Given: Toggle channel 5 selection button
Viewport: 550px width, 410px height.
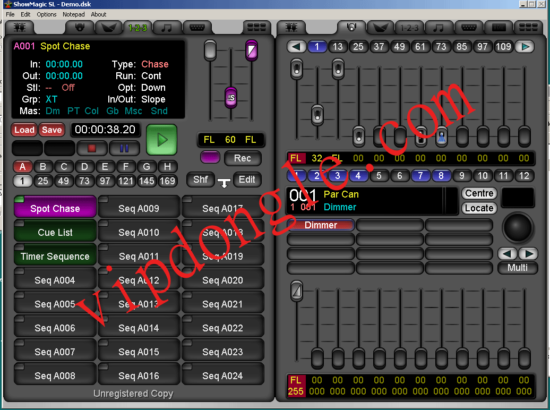Looking at the screenshot, I should coord(379,175).
